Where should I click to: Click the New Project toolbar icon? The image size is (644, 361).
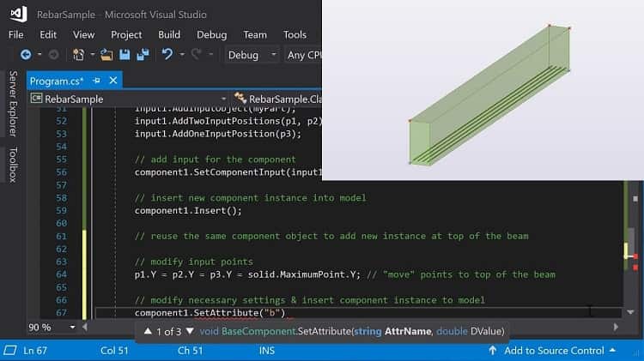point(79,55)
